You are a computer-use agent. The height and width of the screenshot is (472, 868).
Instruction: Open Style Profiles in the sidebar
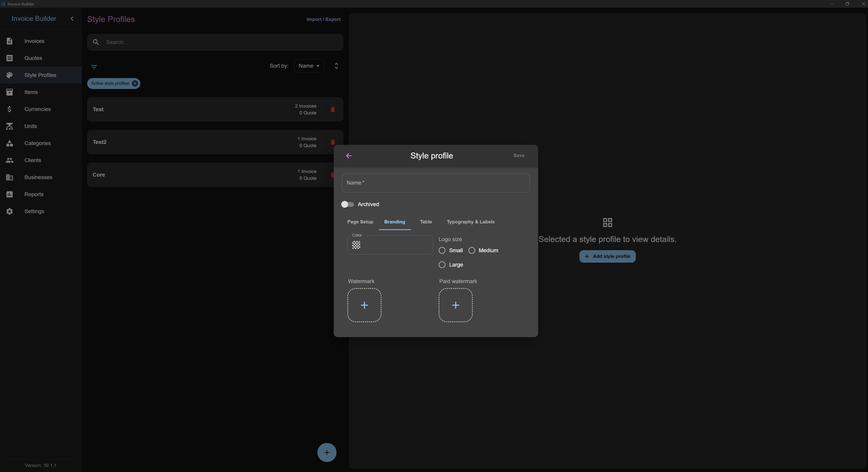tap(40, 75)
